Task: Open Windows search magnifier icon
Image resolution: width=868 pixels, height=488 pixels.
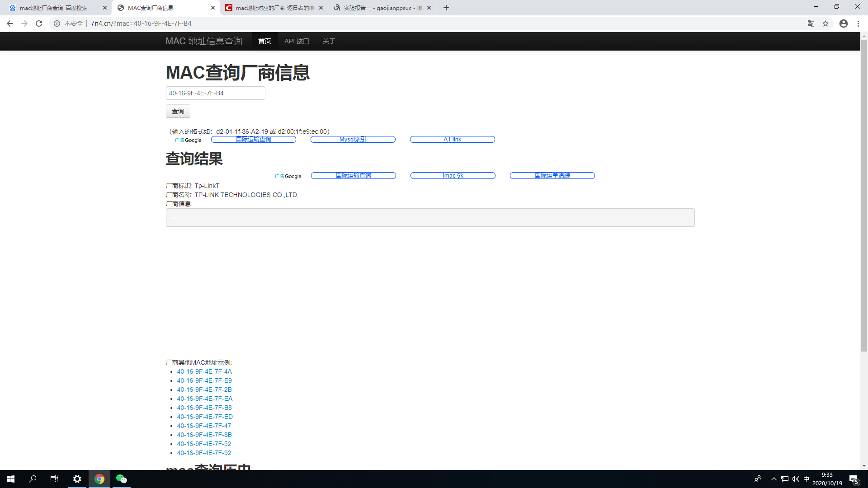Action: (x=33, y=479)
